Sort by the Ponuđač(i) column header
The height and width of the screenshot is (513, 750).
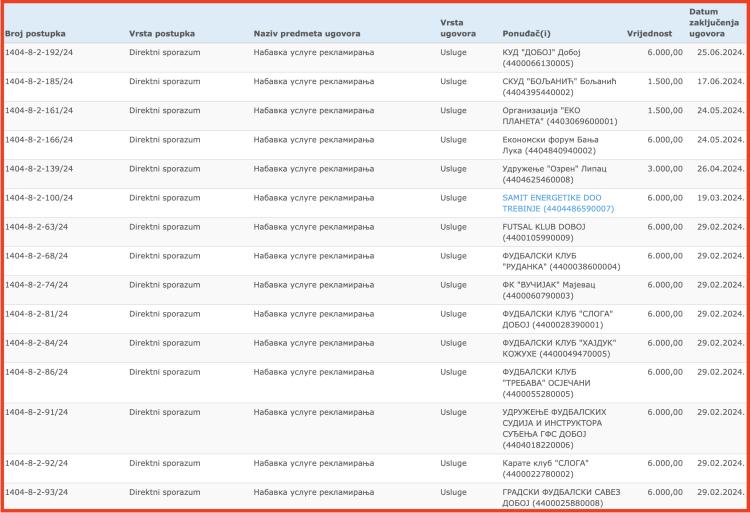[x=526, y=33]
